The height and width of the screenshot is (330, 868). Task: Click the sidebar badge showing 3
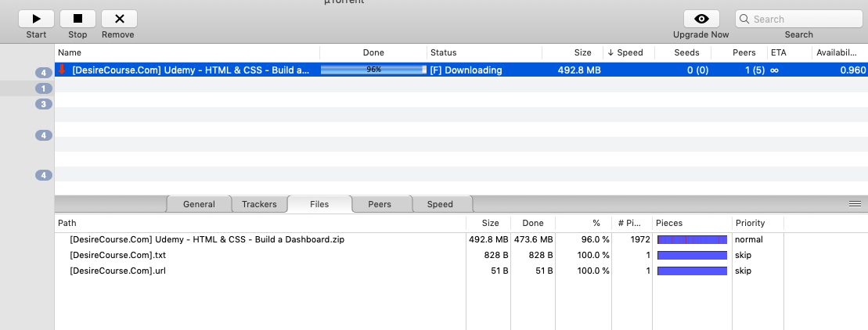tap(43, 104)
